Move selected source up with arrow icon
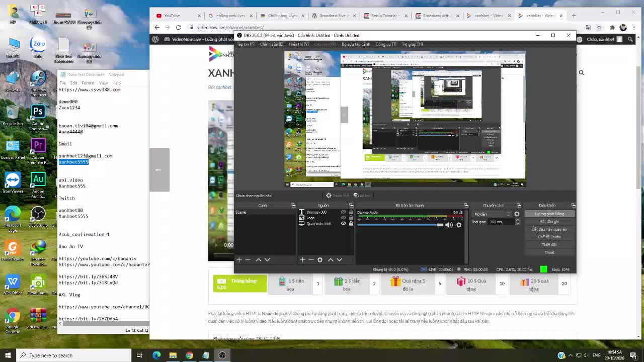Image resolution: width=644 pixels, height=362 pixels. click(x=331, y=260)
